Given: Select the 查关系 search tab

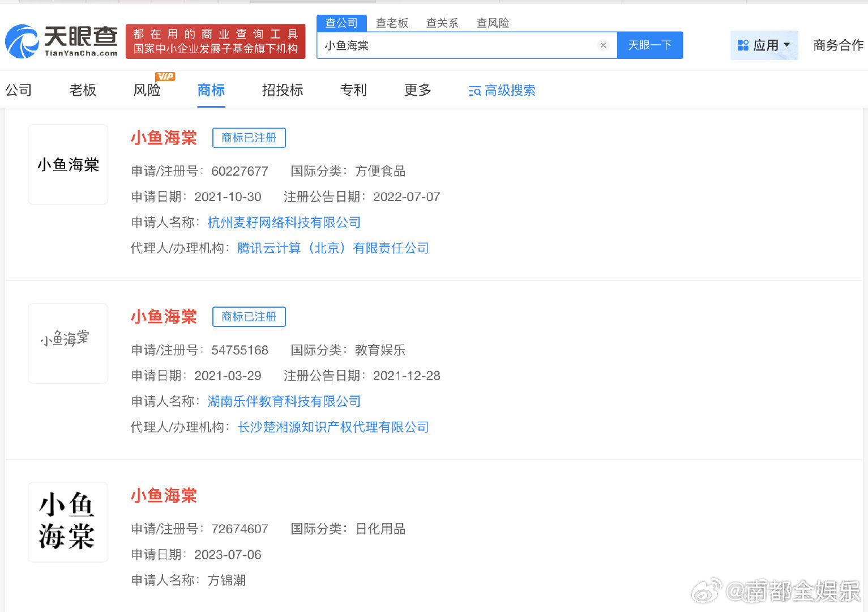Looking at the screenshot, I should point(442,23).
